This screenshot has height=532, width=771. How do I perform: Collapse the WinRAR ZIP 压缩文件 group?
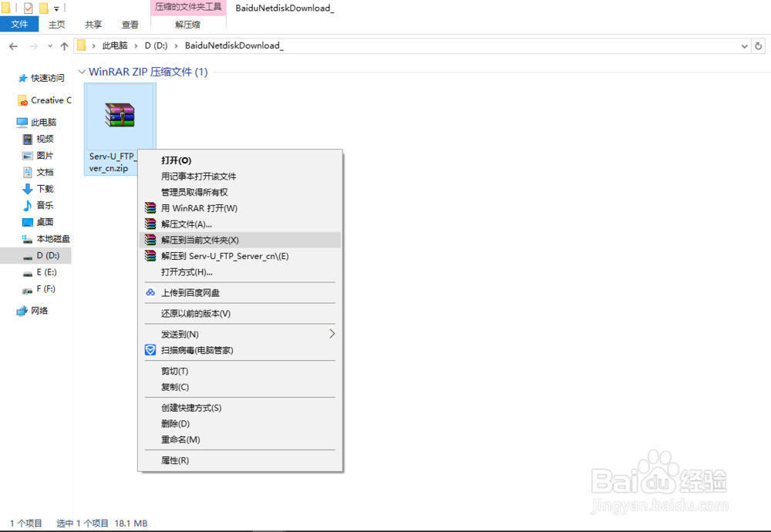pyautogui.click(x=82, y=71)
